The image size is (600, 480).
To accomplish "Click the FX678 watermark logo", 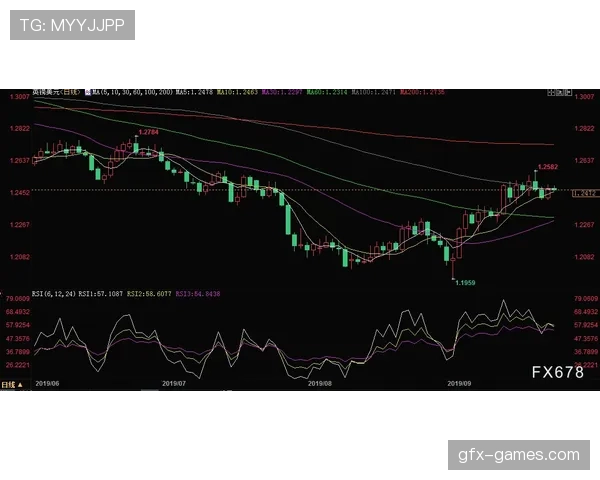I will coord(557,372).
